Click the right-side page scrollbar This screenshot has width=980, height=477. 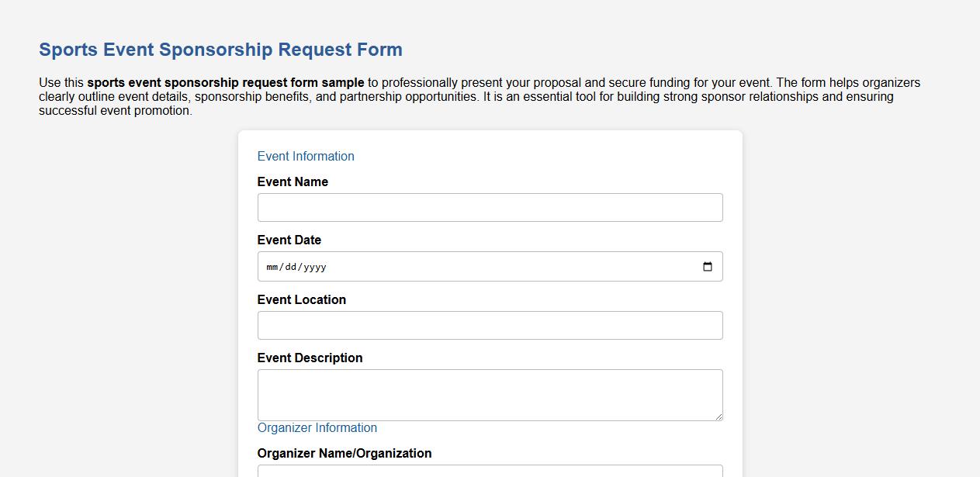tap(975, 233)
